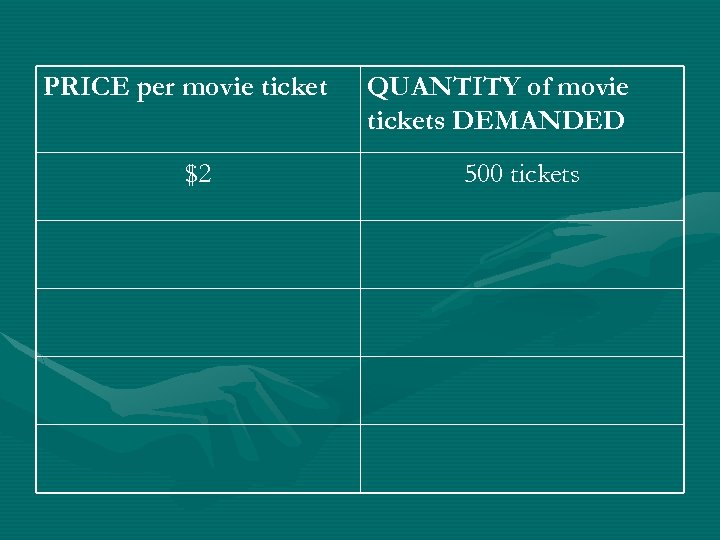Click the empty price cell in the fourth row

click(x=198, y=322)
